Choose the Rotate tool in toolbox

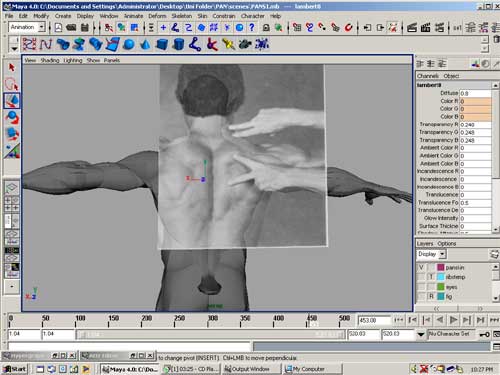pos(12,118)
